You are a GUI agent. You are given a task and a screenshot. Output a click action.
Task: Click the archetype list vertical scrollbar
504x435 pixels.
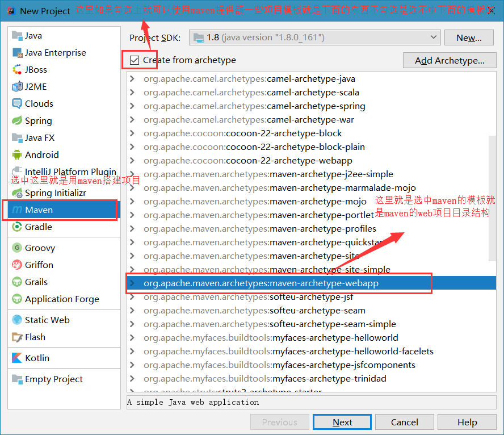pos(492,198)
